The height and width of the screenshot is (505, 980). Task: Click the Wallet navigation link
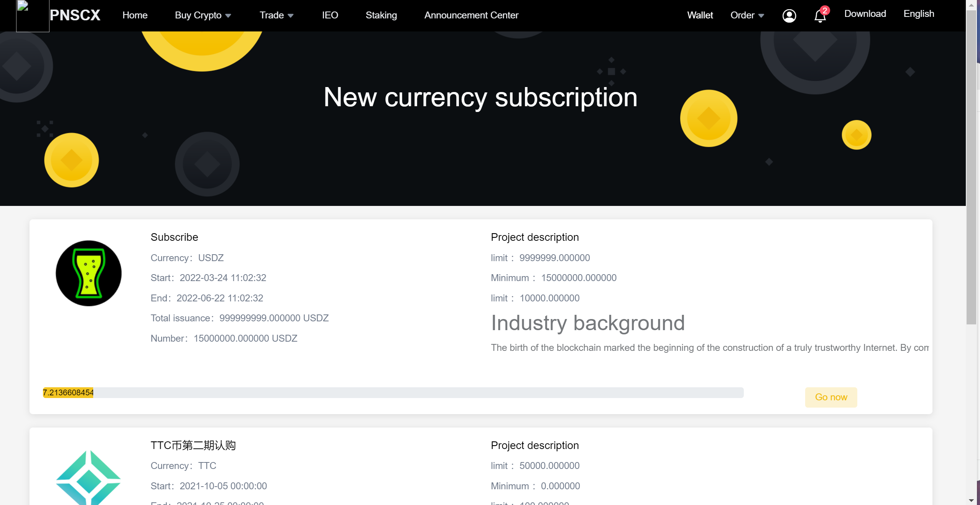tap(699, 14)
